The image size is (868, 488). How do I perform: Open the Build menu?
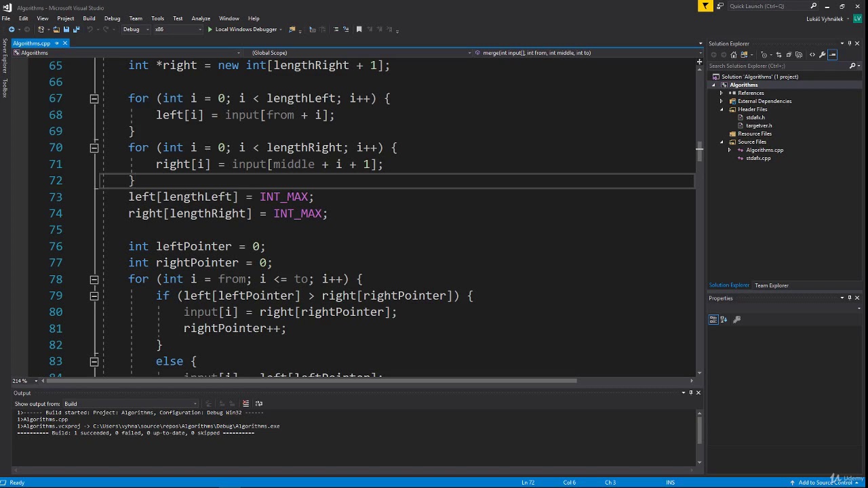(x=89, y=18)
